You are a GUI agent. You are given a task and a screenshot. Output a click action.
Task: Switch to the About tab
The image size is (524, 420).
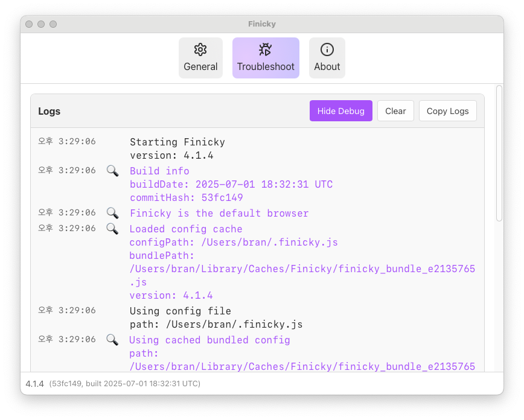pos(327,57)
